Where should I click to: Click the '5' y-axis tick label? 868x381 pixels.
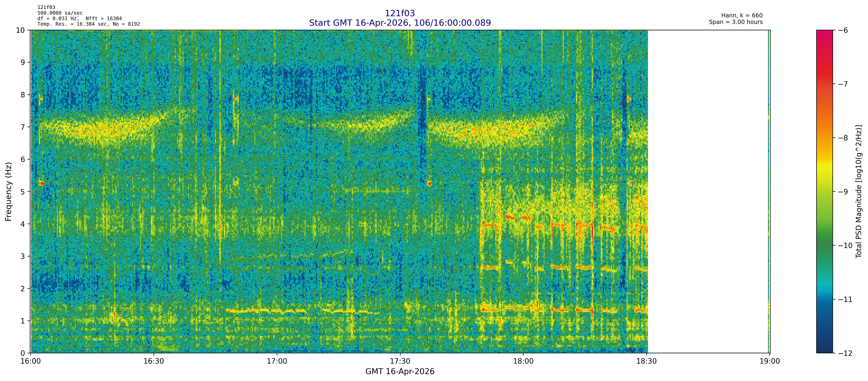[23, 192]
